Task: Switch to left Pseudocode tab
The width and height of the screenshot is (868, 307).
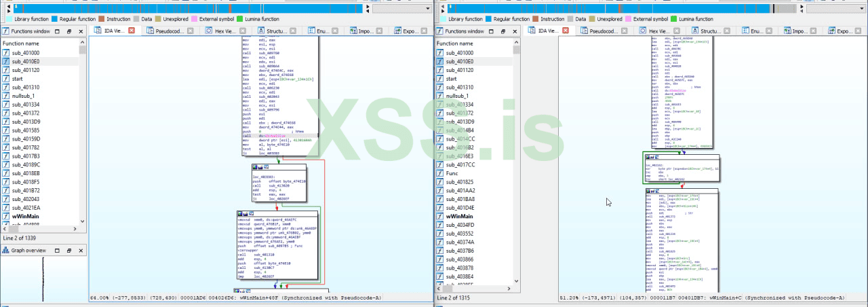Action: point(168,31)
